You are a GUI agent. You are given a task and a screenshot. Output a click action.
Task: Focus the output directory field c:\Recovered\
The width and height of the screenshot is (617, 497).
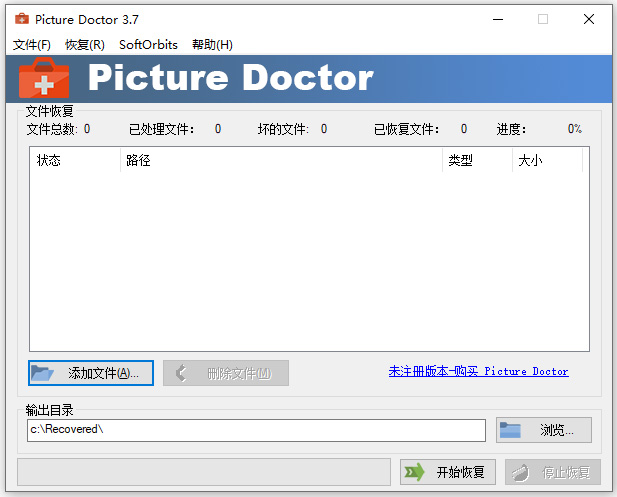pyautogui.click(x=256, y=430)
